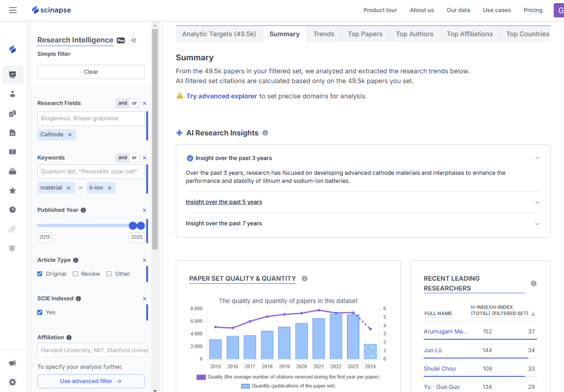This screenshot has width=564, height=392.
Task: Open Arumugam Ma... researcher profile link
Action: click(x=446, y=331)
